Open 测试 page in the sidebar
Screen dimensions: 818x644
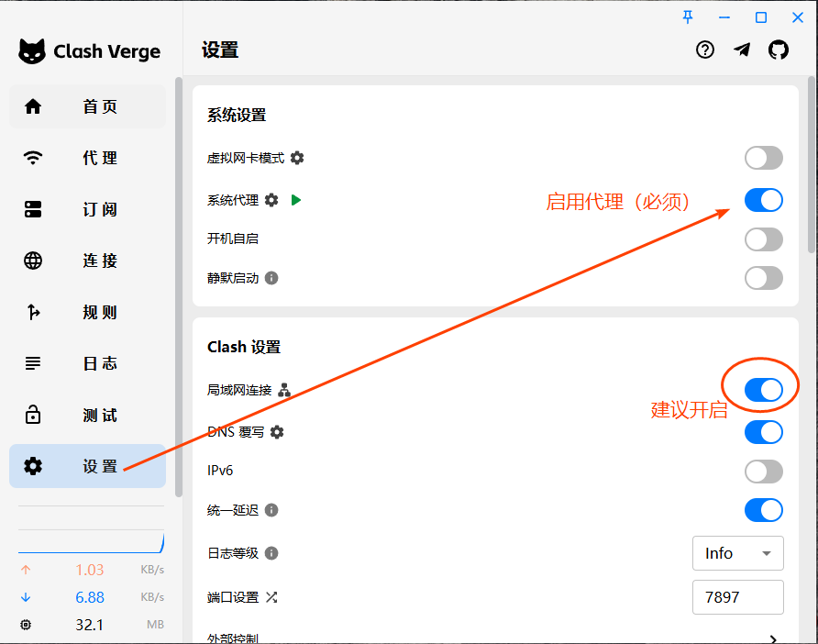pos(88,415)
